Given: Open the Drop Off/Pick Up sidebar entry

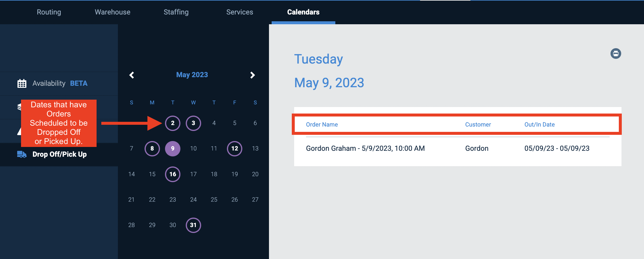Looking at the screenshot, I should click(59, 154).
